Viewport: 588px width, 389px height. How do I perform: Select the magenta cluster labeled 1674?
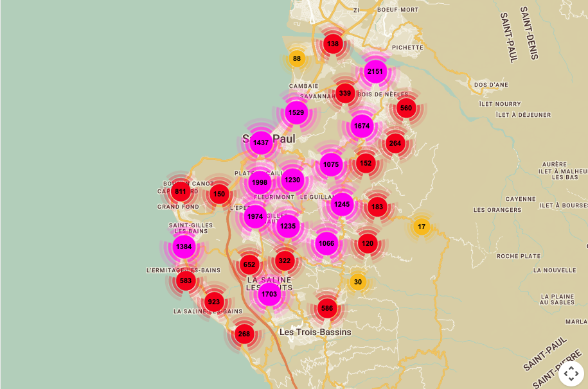point(362,126)
